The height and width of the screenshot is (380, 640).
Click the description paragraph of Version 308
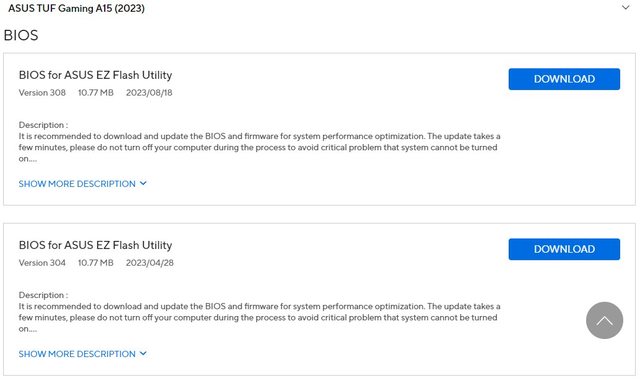click(x=259, y=147)
